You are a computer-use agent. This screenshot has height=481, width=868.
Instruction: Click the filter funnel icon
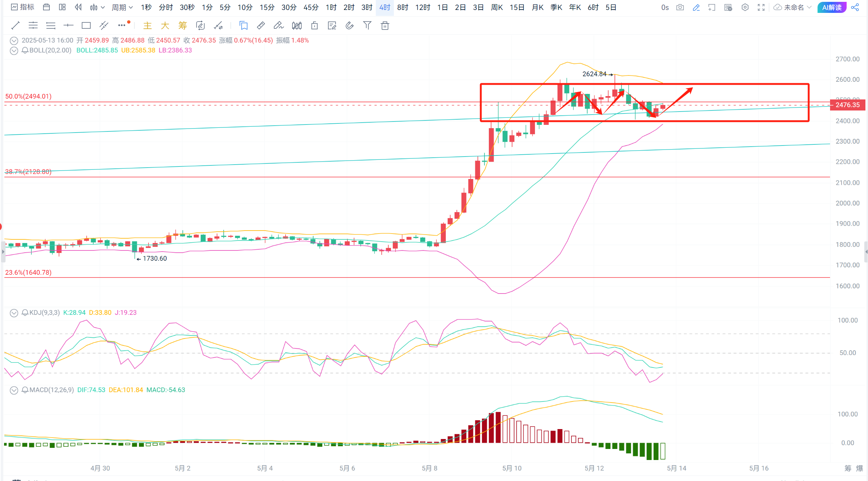(x=367, y=25)
